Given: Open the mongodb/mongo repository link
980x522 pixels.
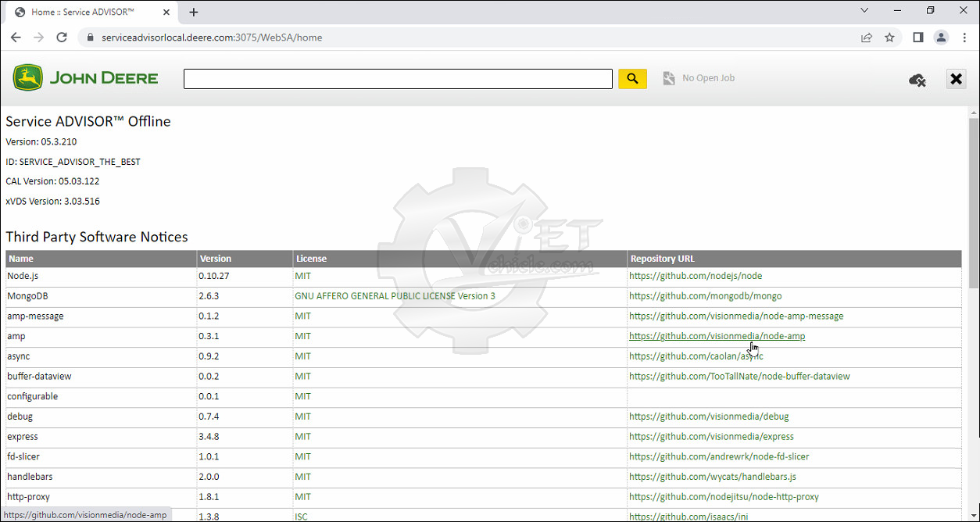Looking at the screenshot, I should (705, 296).
